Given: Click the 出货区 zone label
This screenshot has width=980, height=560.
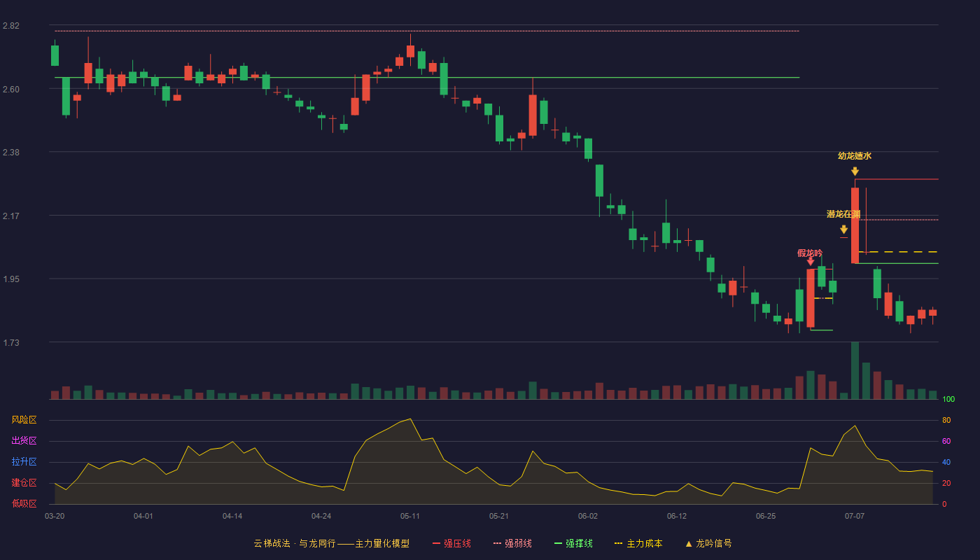Looking at the screenshot, I should click(24, 441).
